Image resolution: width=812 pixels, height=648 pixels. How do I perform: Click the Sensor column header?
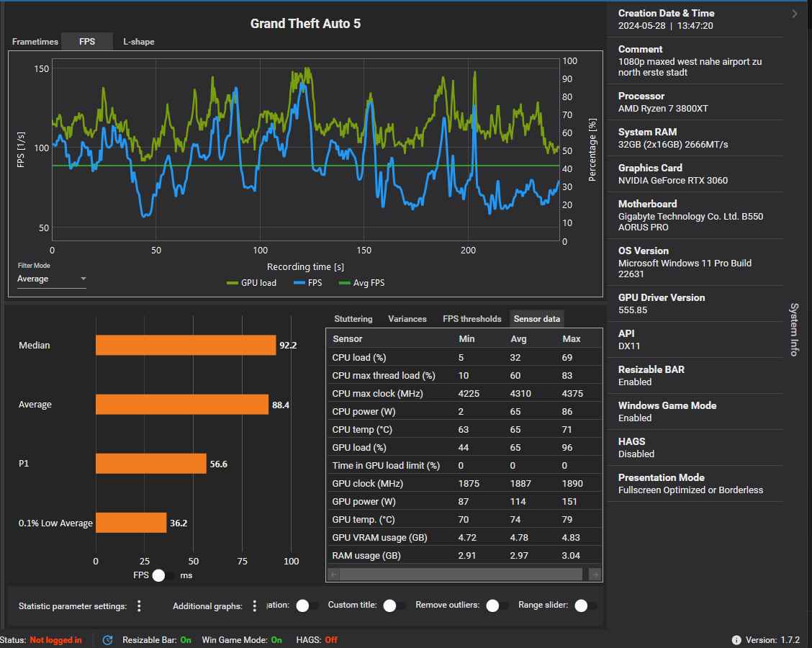point(348,339)
